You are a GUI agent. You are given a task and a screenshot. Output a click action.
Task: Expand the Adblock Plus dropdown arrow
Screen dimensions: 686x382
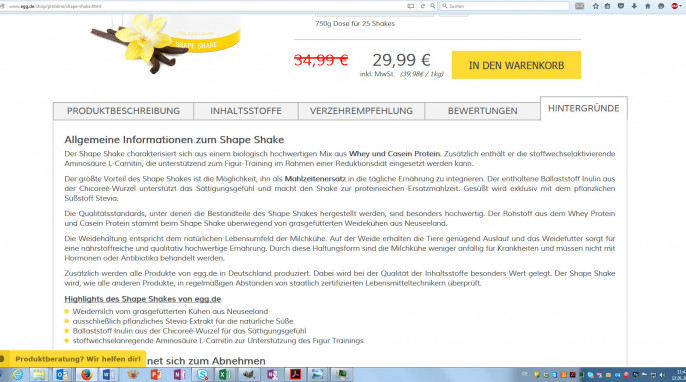pyautogui.click(x=680, y=6)
